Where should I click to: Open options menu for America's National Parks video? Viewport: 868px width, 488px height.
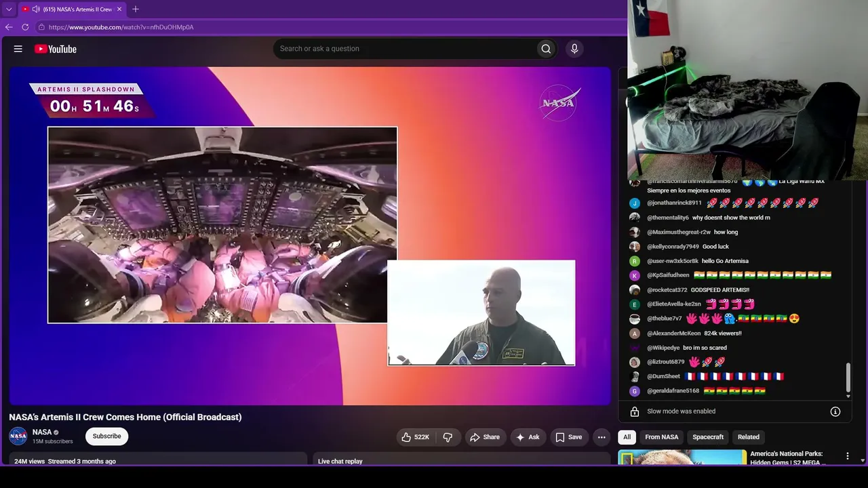tap(847, 457)
